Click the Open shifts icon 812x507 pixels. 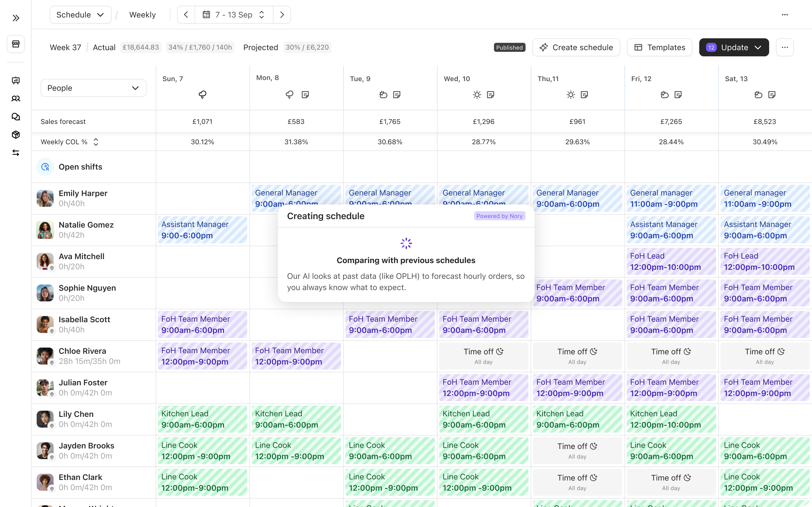45,167
